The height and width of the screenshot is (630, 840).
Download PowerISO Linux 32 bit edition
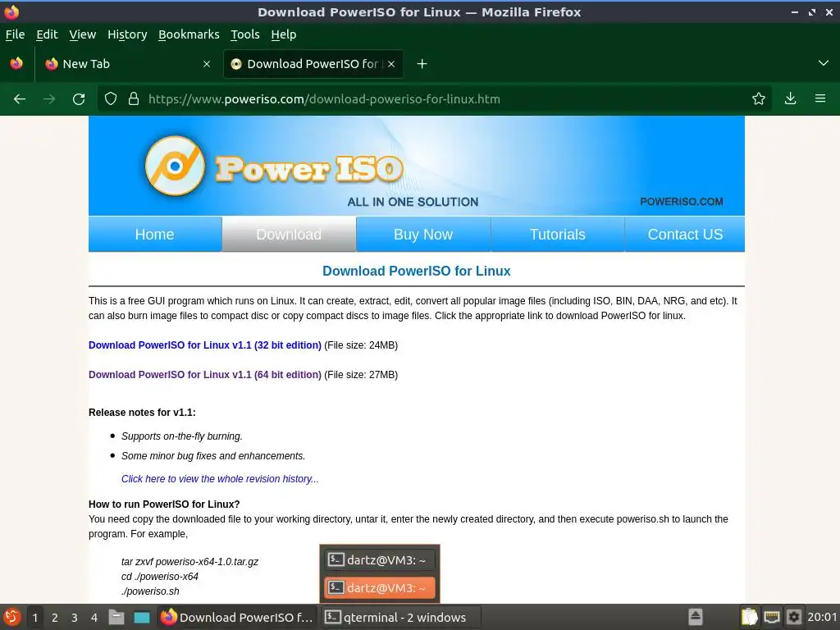[204, 345]
